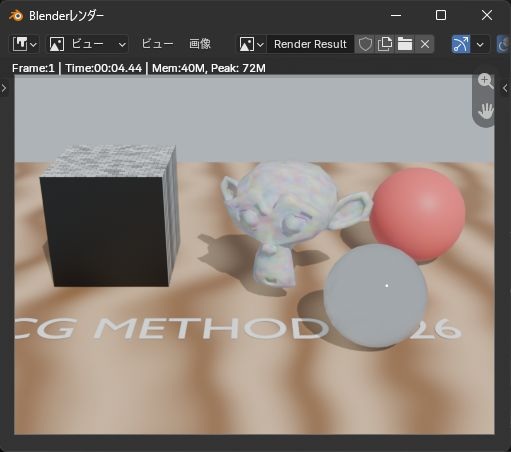
Task: Expand the right sidebar region arrow
Action: pos(505,88)
